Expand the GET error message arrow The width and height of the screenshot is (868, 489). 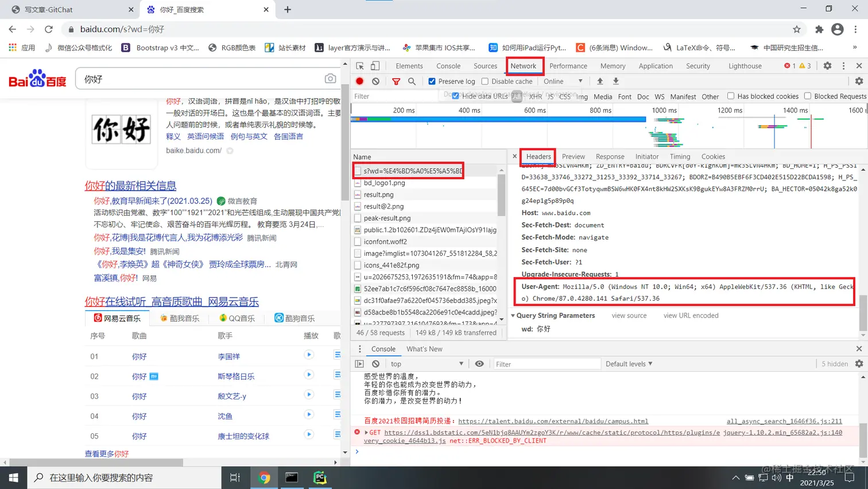point(366,432)
